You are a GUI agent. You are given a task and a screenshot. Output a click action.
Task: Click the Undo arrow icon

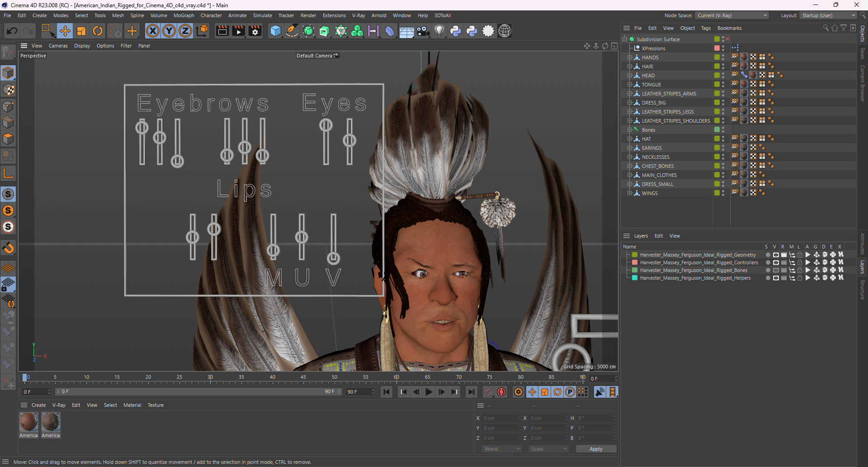[12, 31]
